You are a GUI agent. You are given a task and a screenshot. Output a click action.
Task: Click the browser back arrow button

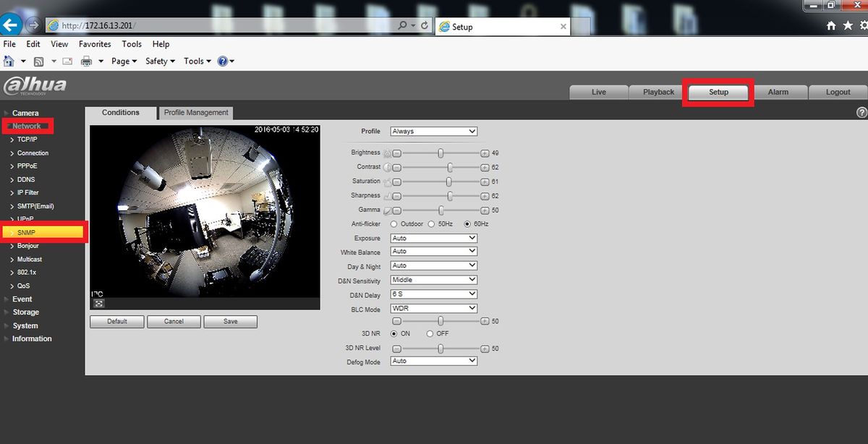pos(10,25)
